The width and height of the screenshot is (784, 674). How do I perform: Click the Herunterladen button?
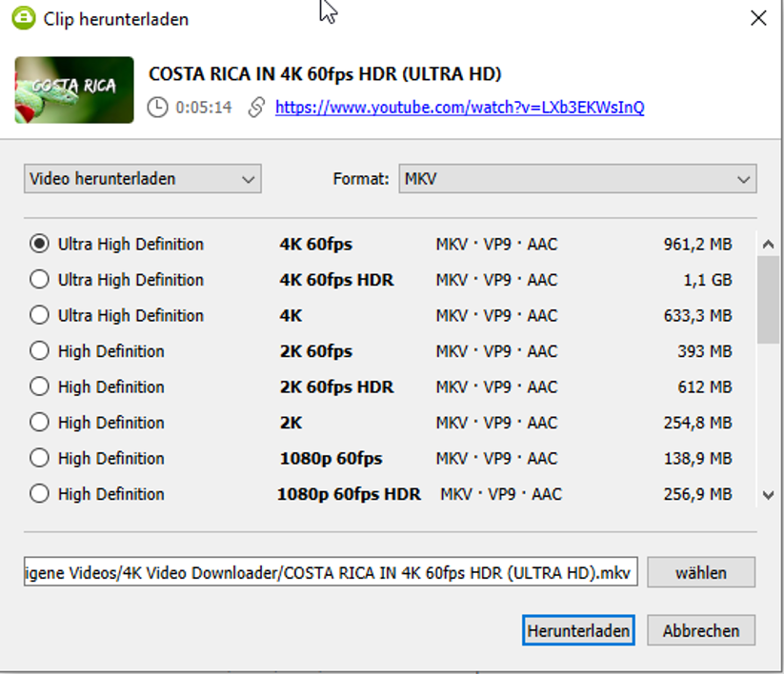(578, 630)
